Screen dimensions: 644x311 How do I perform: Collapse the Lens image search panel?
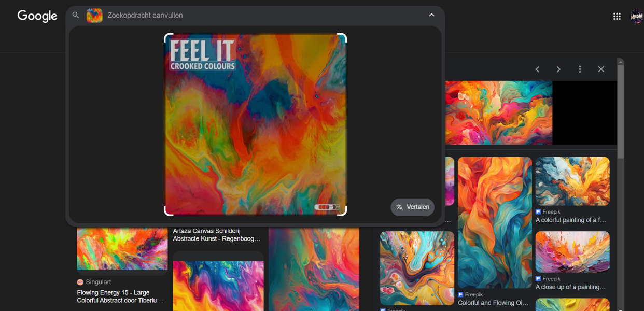(431, 16)
